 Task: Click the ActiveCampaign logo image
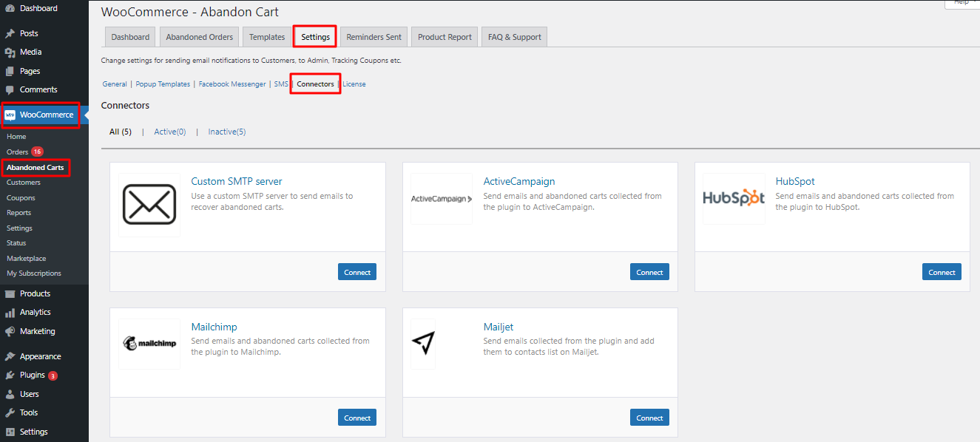442,199
